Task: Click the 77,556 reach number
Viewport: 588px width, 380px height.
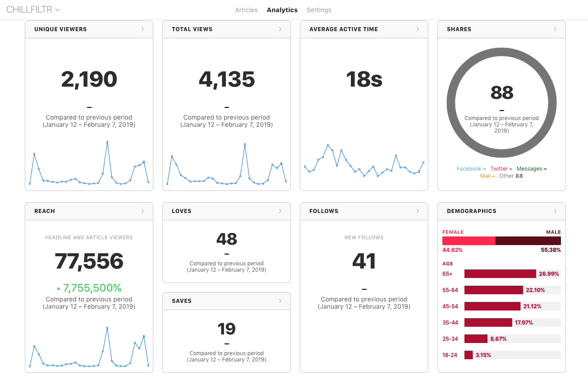Action: (89, 261)
